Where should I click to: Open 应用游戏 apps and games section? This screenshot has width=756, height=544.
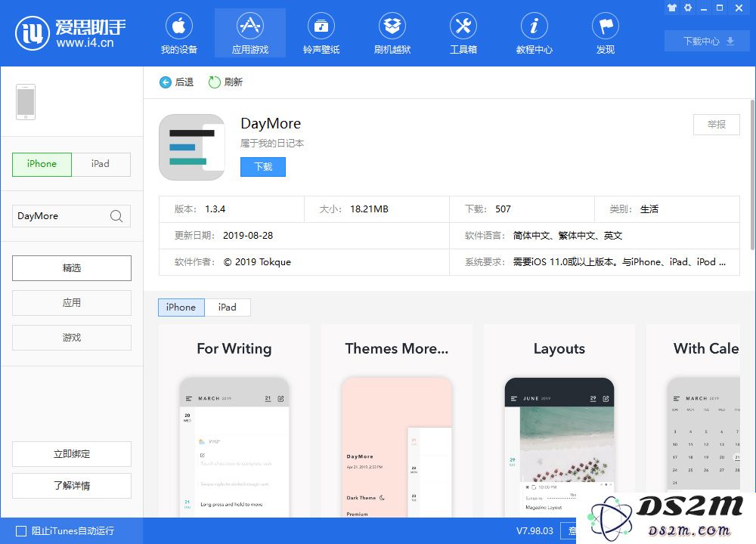click(250, 33)
